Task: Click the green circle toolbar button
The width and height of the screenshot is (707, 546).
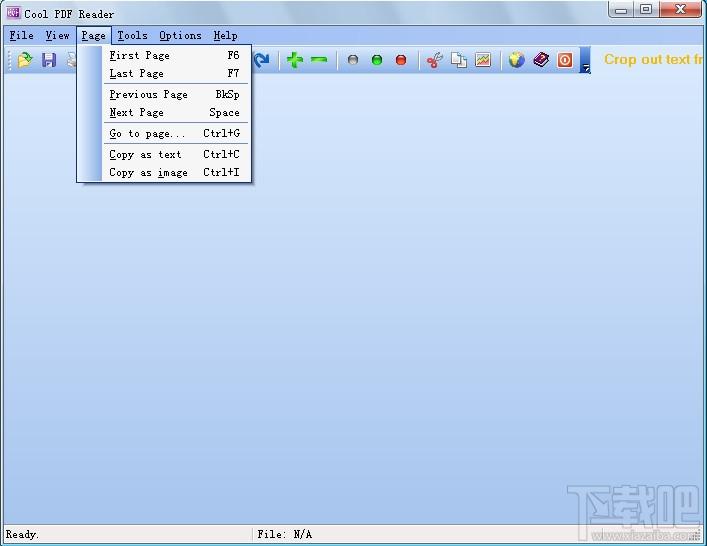Action: click(x=377, y=60)
